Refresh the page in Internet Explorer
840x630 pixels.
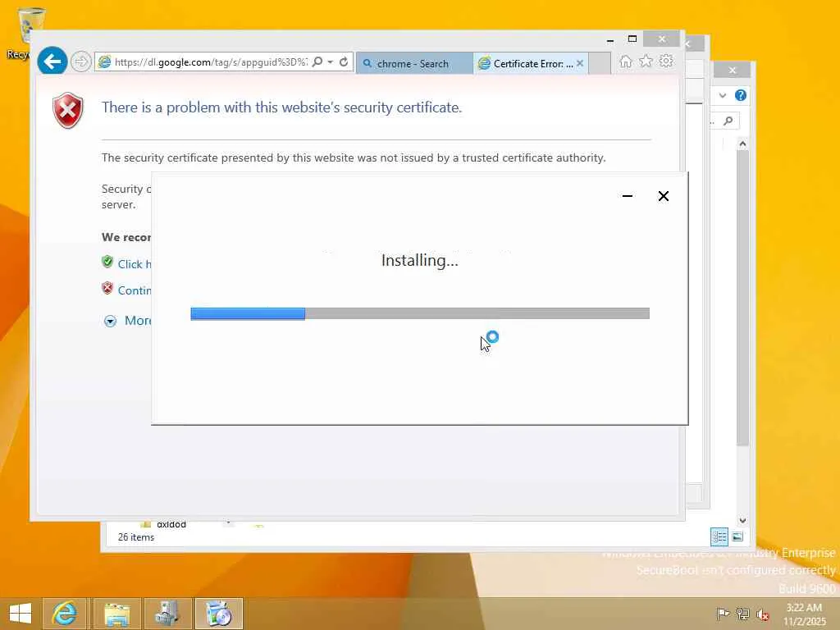point(344,62)
